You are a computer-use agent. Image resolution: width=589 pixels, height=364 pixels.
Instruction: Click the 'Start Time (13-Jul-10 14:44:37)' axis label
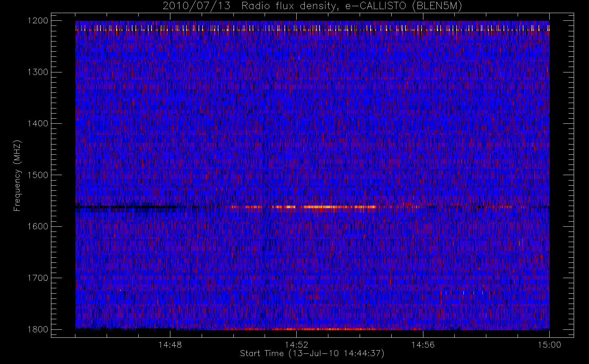(x=312, y=353)
